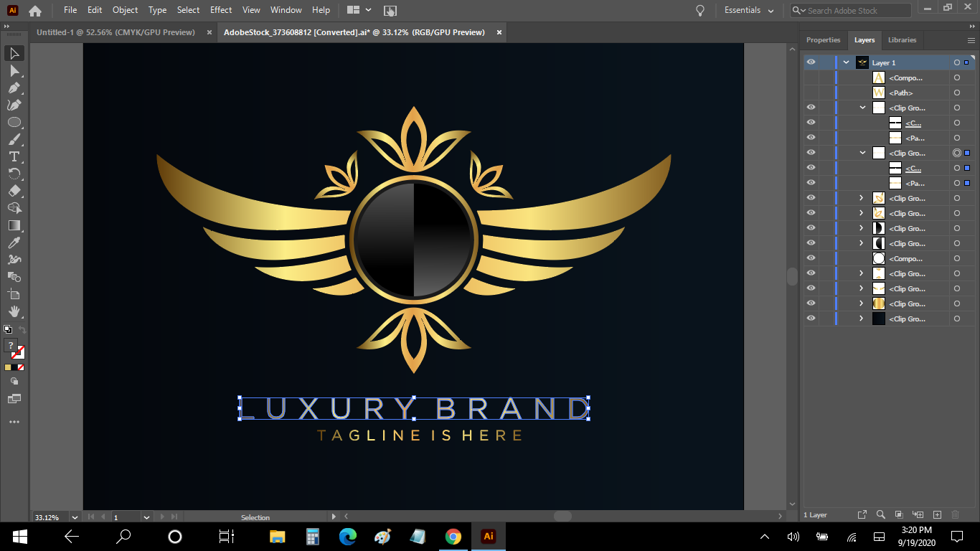
Task: Select the Eraser tool
Action: [13, 191]
